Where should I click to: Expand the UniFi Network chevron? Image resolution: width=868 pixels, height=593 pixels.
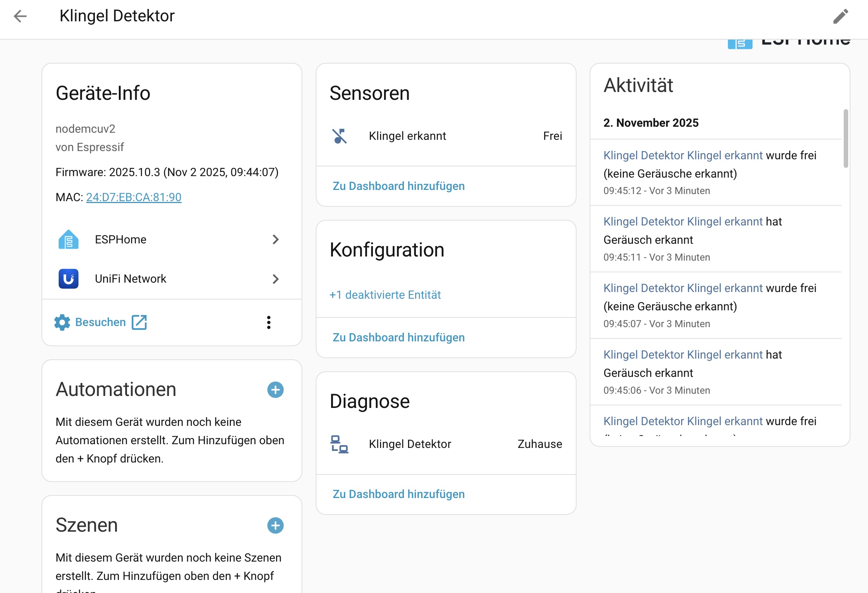(x=276, y=279)
